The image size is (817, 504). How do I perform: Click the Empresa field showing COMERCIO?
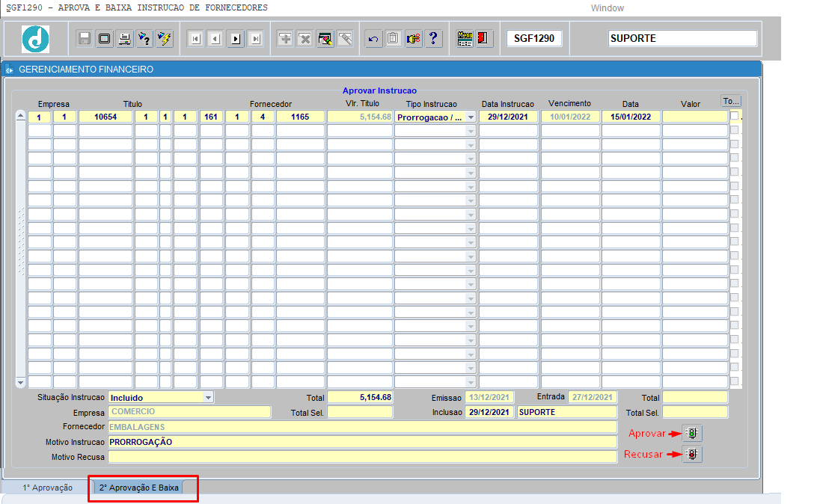tap(190, 412)
